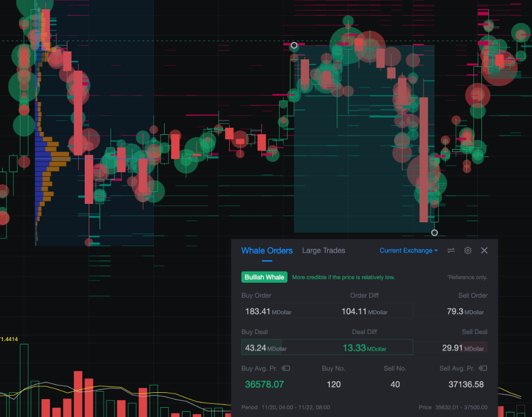Click the Bullish Whale badge
The image size is (532, 417).
pos(264,277)
